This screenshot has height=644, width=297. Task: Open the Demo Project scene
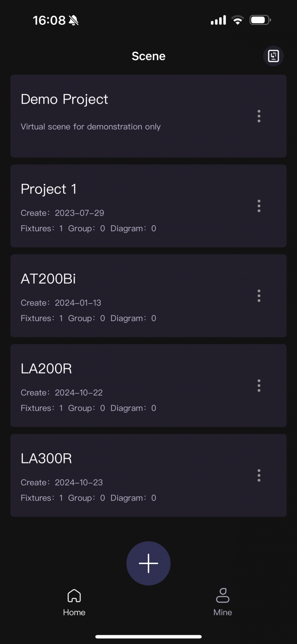(x=120, y=108)
